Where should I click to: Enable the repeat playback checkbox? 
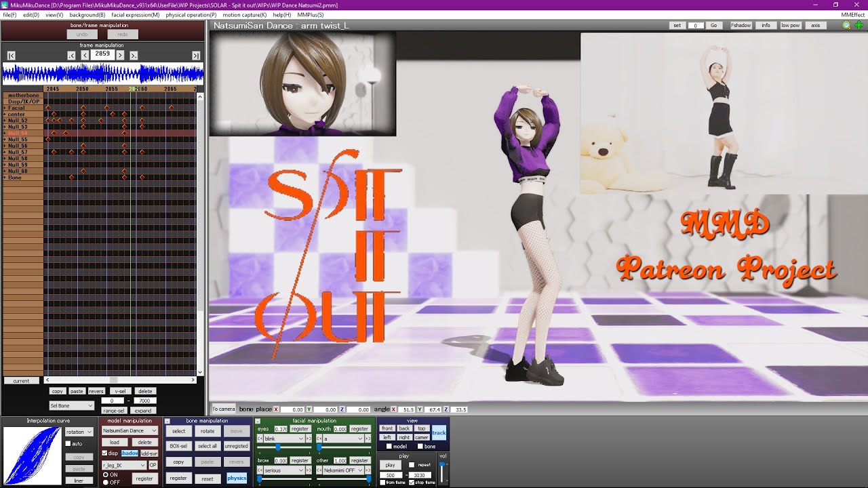pyautogui.click(x=412, y=465)
